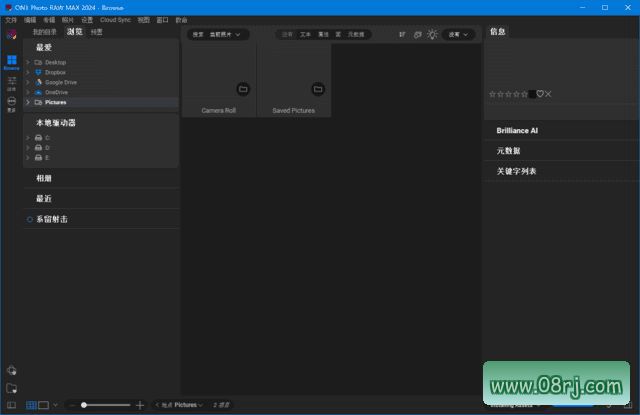640x415 pixels.
Task: Click the heart like icon in Info panel
Action: click(x=540, y=94)
